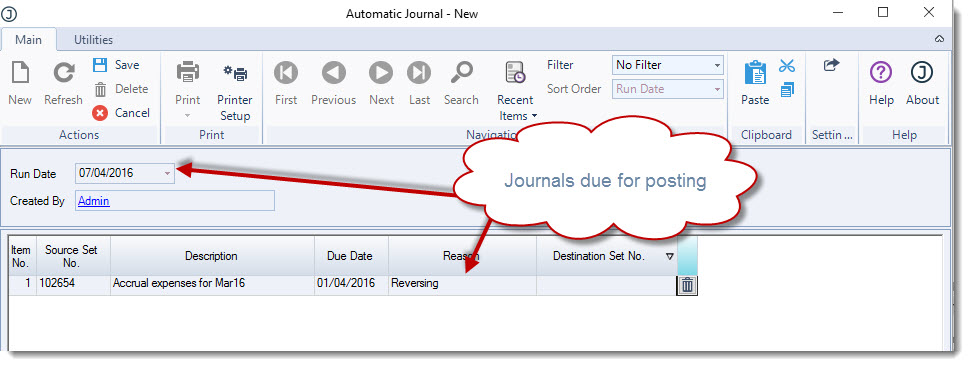Image resolution: width=969 pixels, height=366 pixels.
Task: Open Printer Setup
Action: [235, 92]
